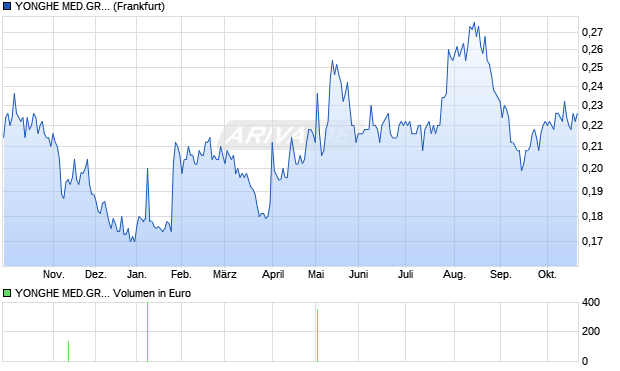Screen dimensions: 620x371
Task: Click the 0 volume axis value
Action: pyautogui.click(x=585, y=361)
